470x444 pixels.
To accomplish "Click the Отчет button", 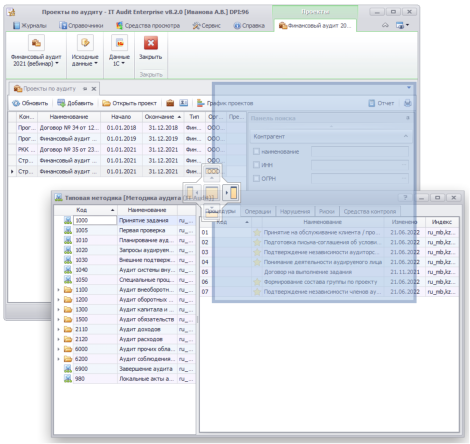I will point(381,103).
